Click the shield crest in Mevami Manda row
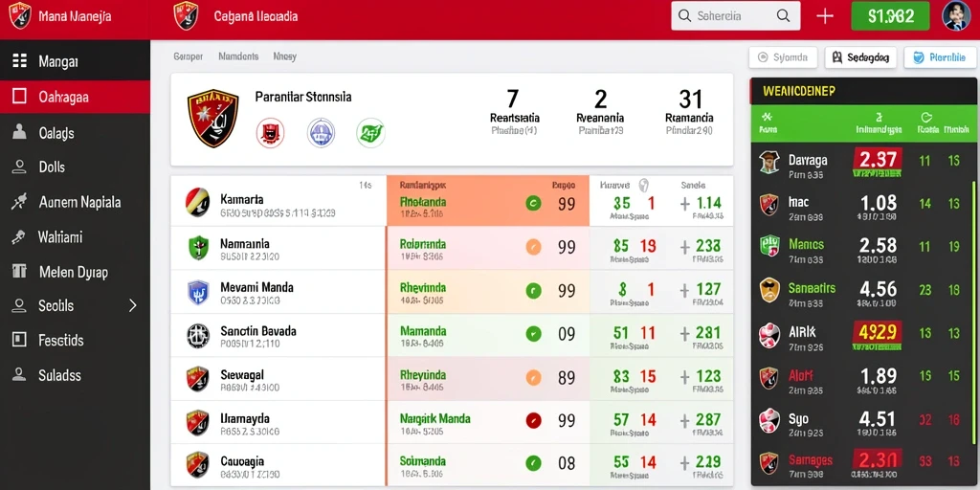Image resolution: width=980 pixels, height=490 pixels. [198, 292]
